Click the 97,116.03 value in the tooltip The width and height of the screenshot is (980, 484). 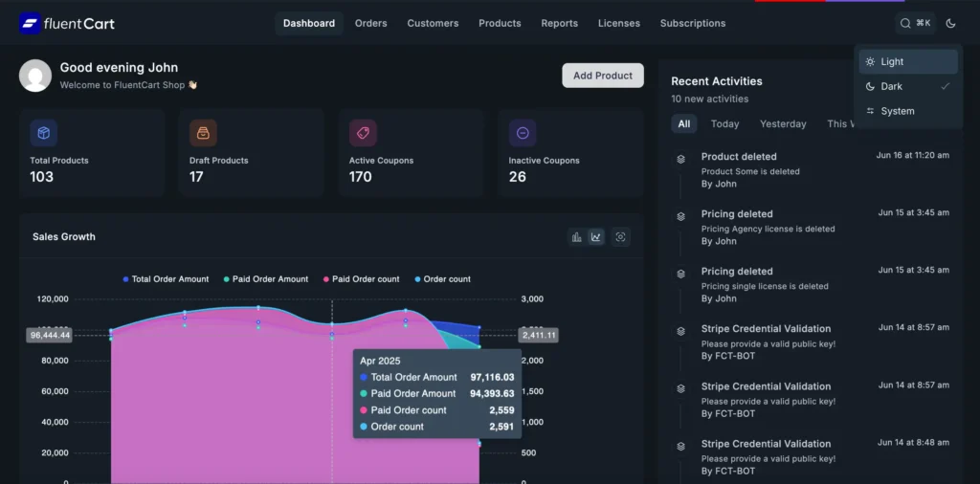pos(492,377)
